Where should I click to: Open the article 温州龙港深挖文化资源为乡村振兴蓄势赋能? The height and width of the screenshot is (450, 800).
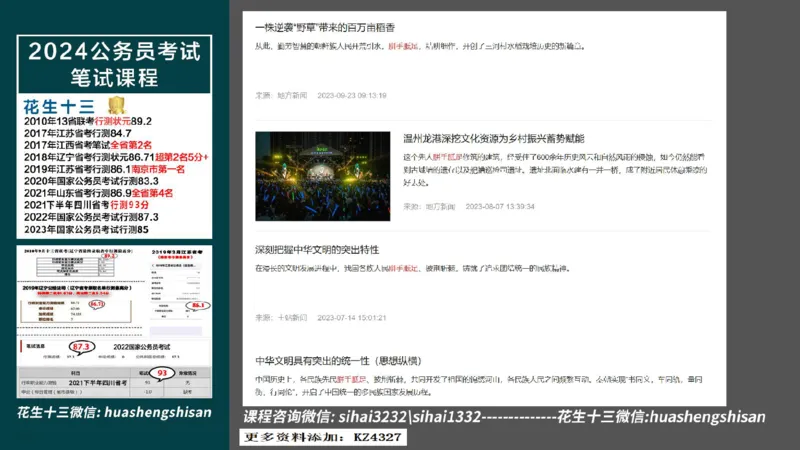click(493, 138)
